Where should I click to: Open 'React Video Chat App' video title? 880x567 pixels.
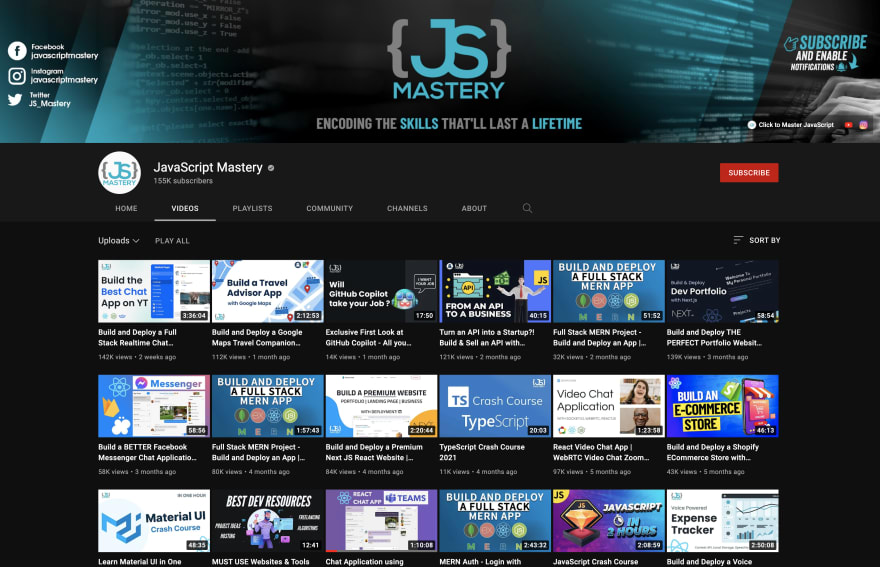coord(601,452)
